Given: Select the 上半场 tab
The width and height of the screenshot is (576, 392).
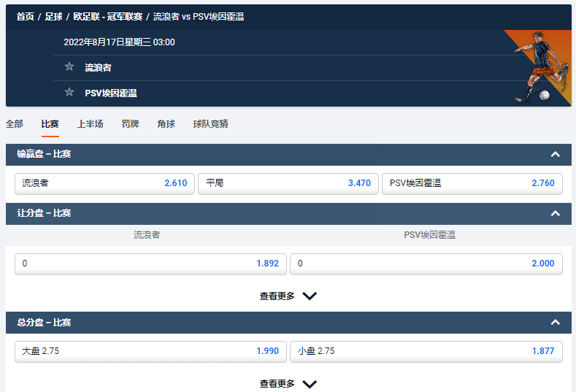Looking at the screenshot, I should tap(91, 124).
